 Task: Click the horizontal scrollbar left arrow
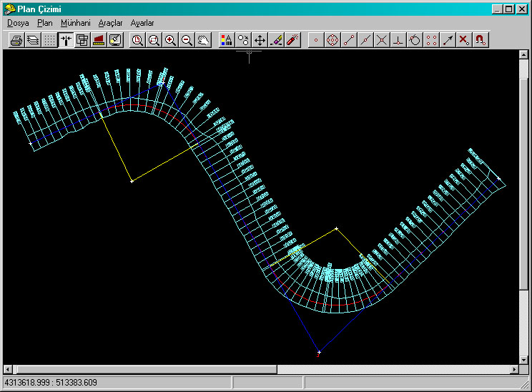[9, 369]
